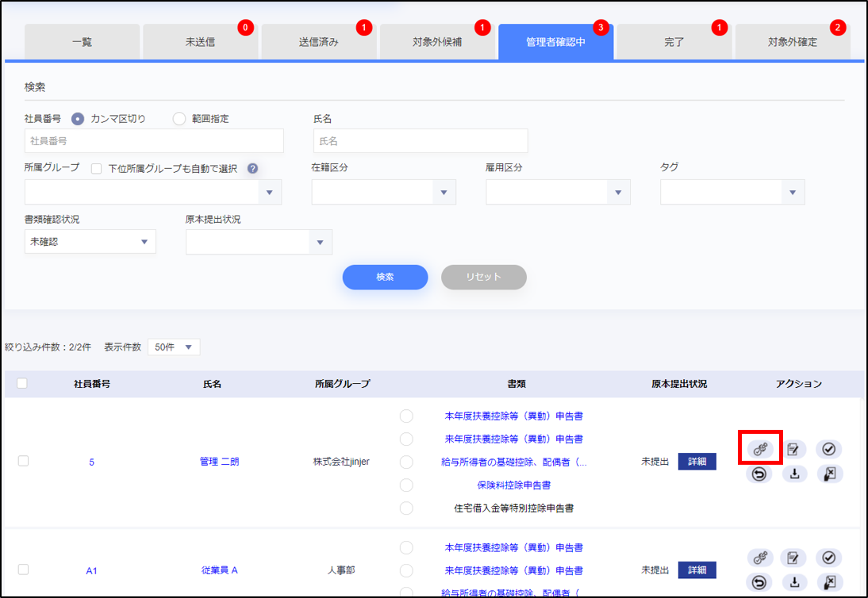Focus the 氏名 input field
The width and height of the screenshot is (868, 598).
click(421, 141)
